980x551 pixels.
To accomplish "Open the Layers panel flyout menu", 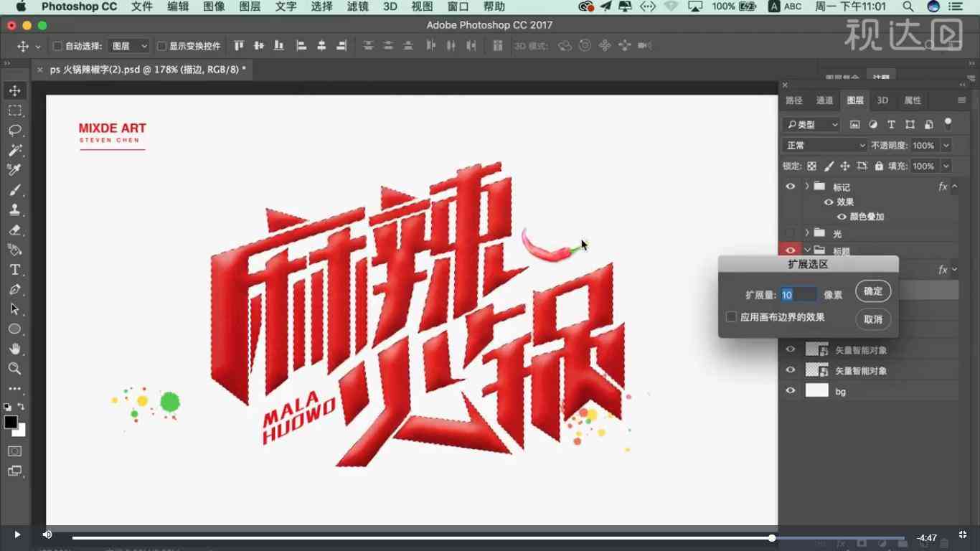I will coord(962,100).
